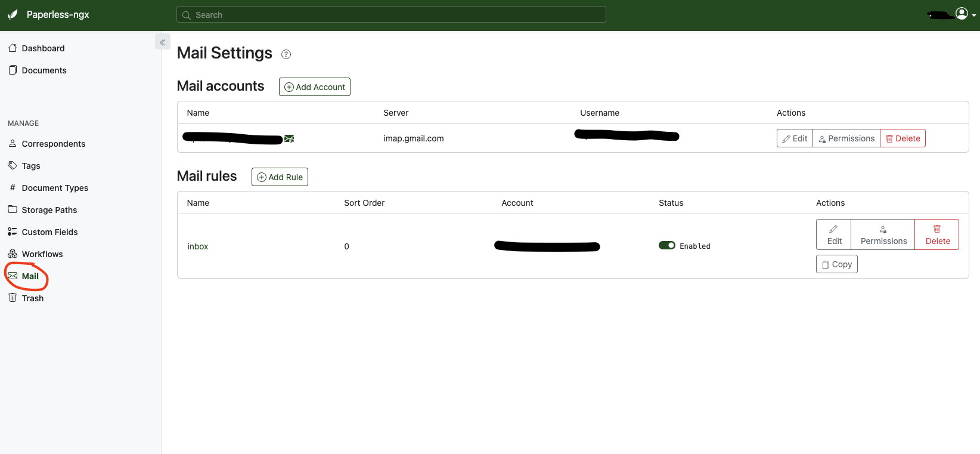This screenshot has height=454, width=980.
Task: Toggle the inbox rule Enabled switch
Action: [x=667, y=245]
